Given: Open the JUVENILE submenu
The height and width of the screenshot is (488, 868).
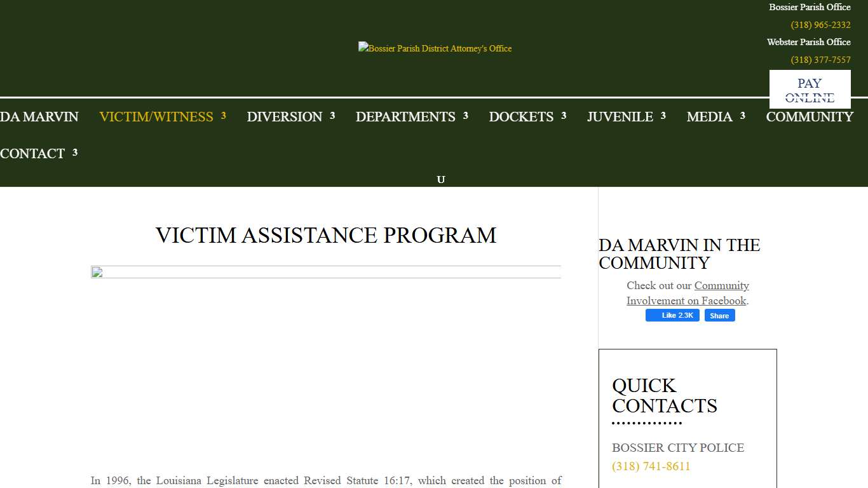Looking at the screenshot, I should coord(663,115).
